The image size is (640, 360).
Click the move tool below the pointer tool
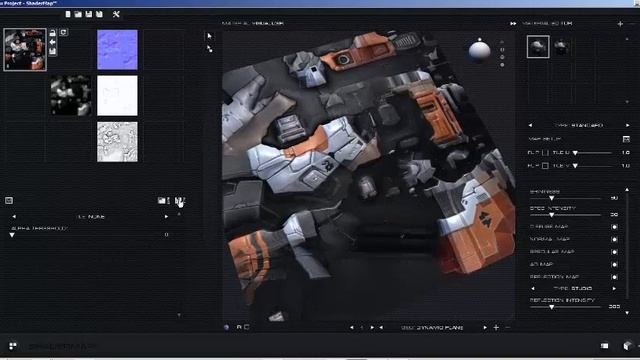point(209,49)
